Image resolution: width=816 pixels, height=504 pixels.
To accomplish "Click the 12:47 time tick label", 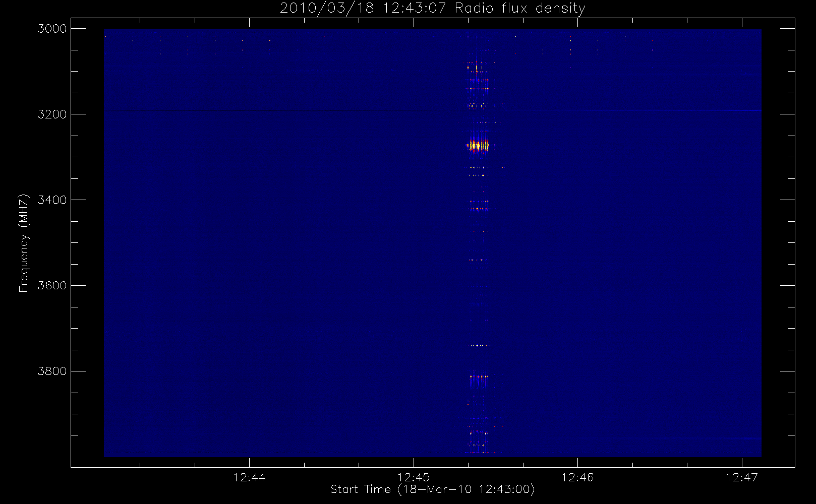I will click(x=741, y=477).
